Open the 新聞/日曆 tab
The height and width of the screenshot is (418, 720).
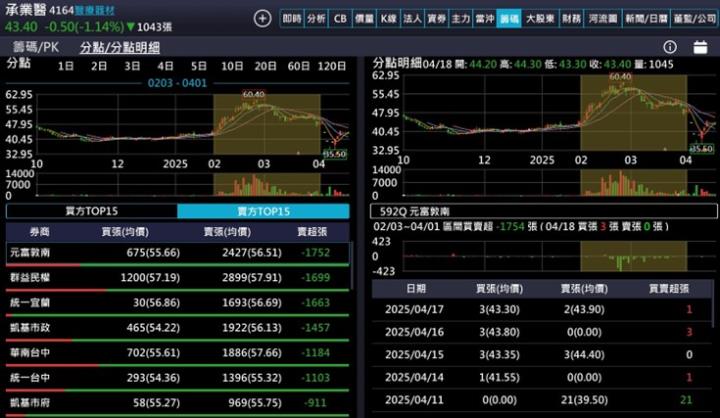646,18
